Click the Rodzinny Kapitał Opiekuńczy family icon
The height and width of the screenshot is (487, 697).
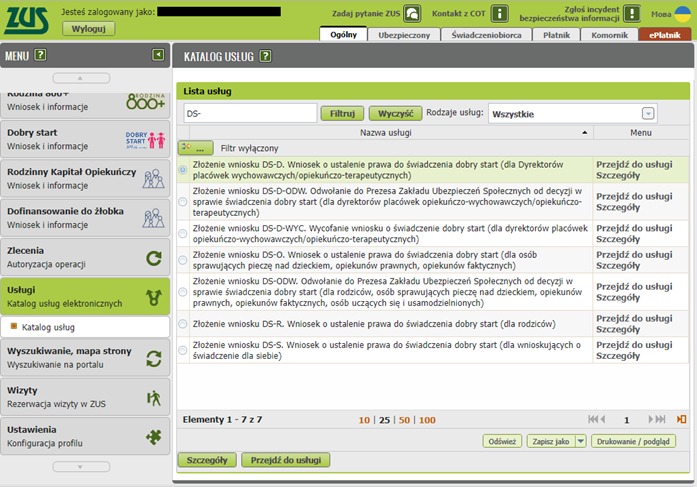coord(153,179)
